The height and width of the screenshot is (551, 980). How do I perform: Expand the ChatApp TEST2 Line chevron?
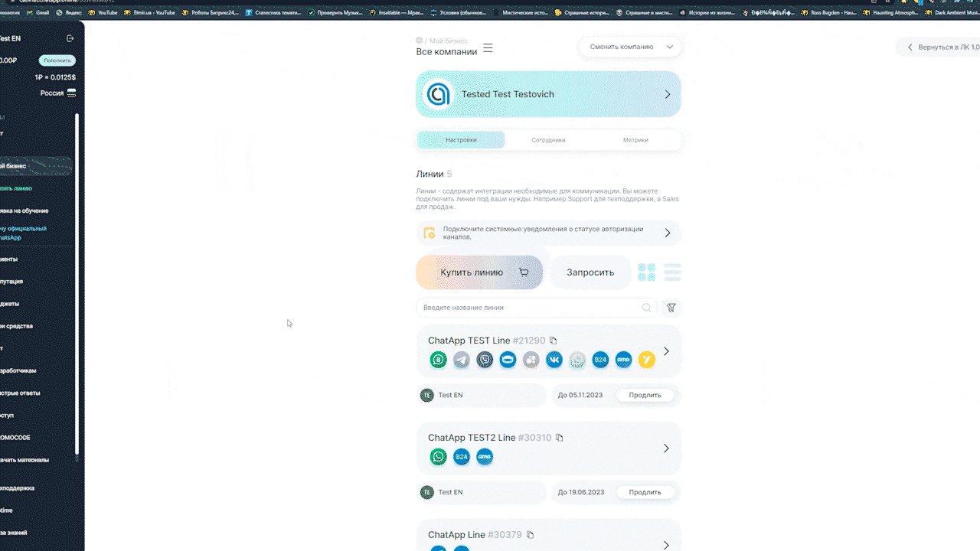coord(666,448)
